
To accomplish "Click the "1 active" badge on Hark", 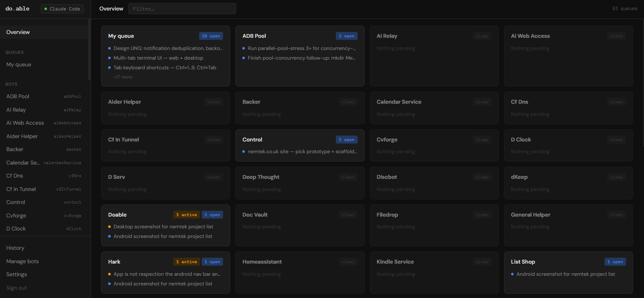I will 186,261.
